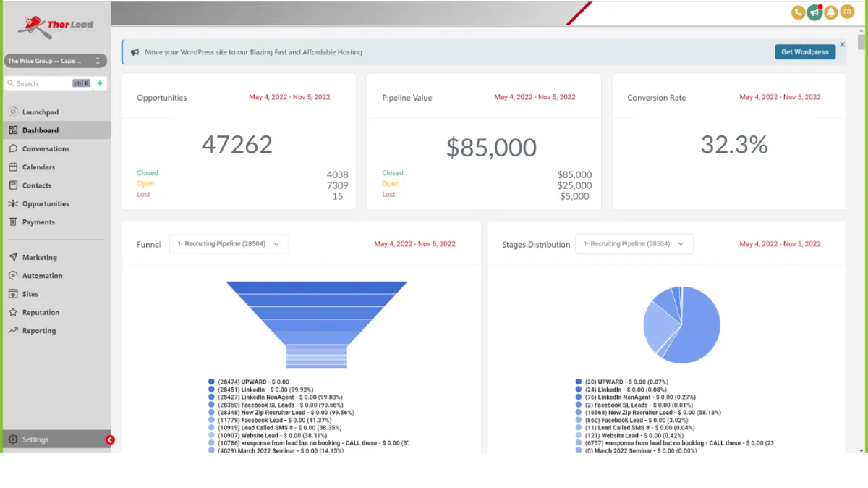Click the ThorLead logo
This screenshot has width=868, height=488.
coord(56,28)
